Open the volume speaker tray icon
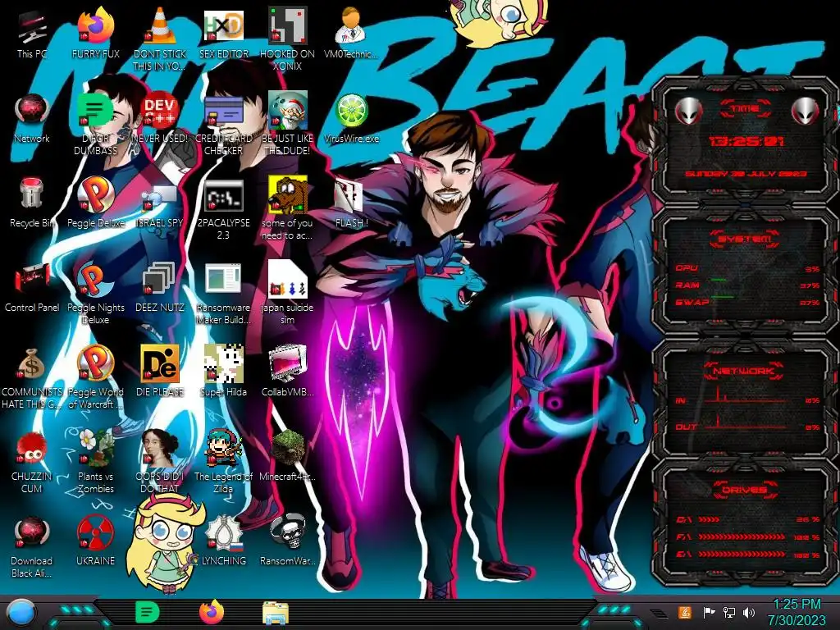 tap(749, 612)
